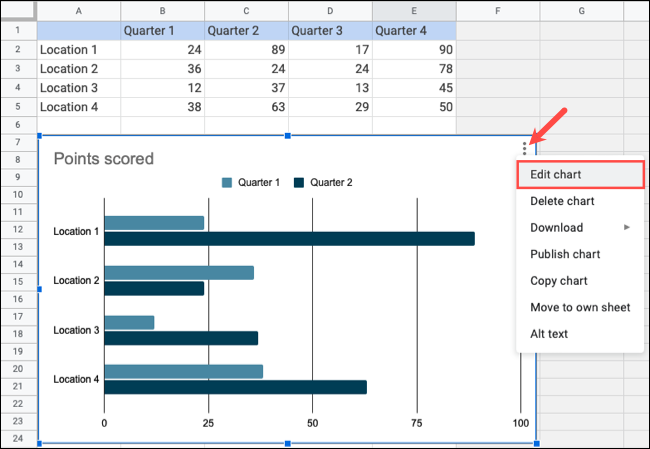Select the Points scored chart title
650x449 pixels.
[104, 159]
